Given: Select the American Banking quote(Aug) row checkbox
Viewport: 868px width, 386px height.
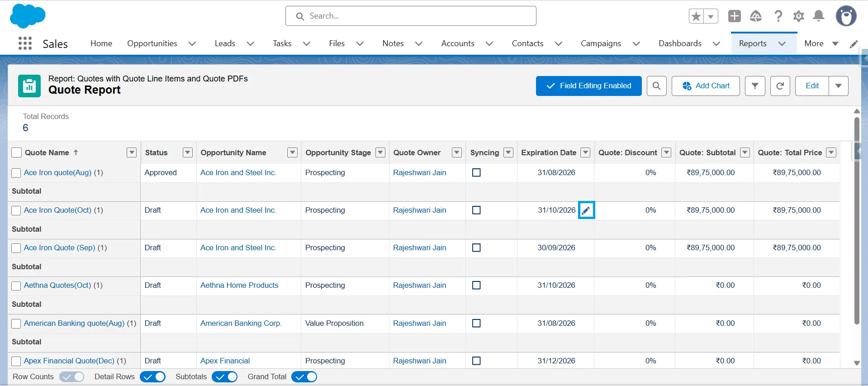Looking at the screenshot, I should point(16,324).
